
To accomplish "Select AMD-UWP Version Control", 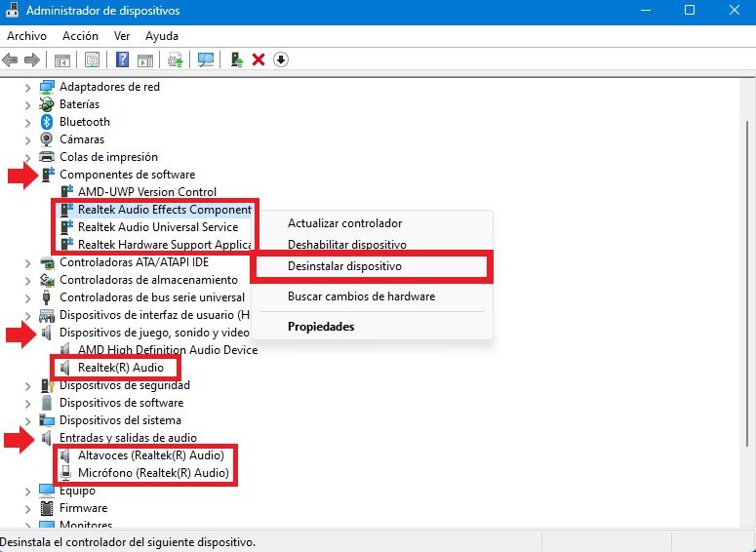I will click(147, 192).
